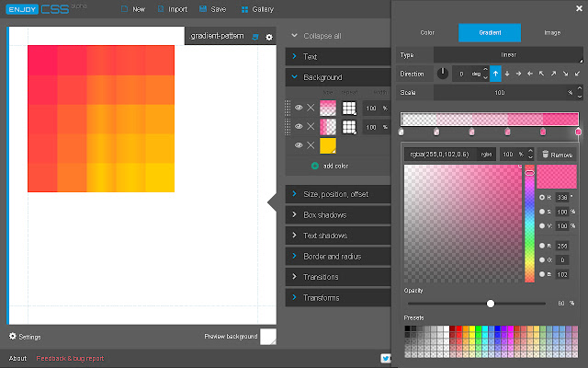Switch to the Image tab
The image size is (588, 368).
[x=551, y=32]
